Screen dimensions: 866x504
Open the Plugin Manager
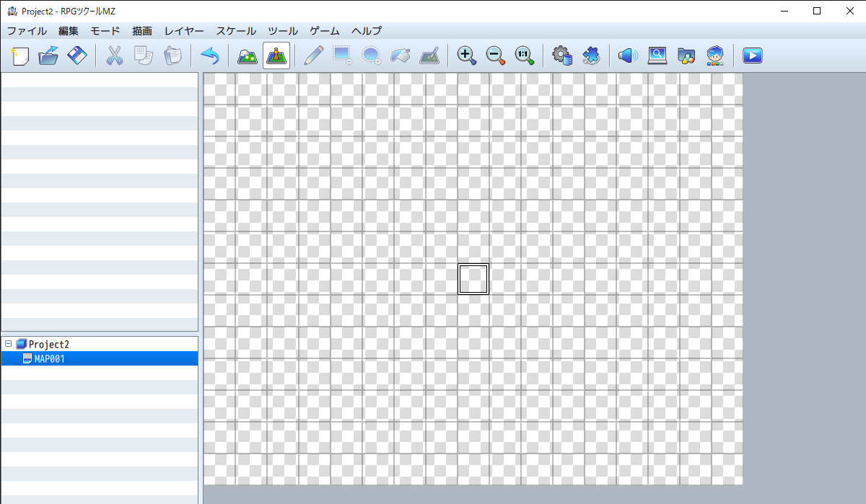tap(592, 56)
